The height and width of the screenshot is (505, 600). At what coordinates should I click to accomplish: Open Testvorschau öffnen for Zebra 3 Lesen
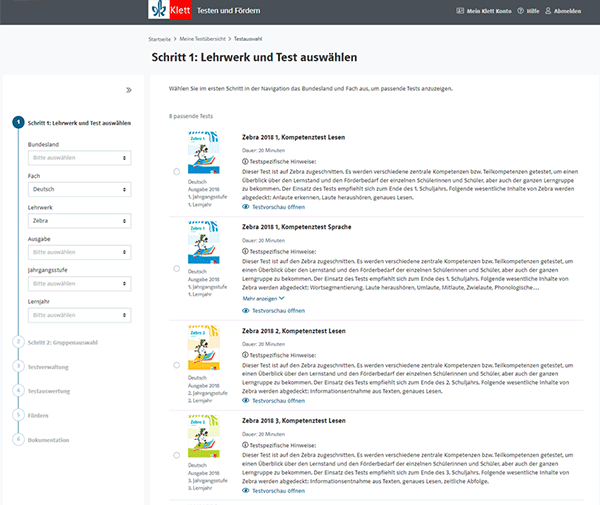(279, 490)
